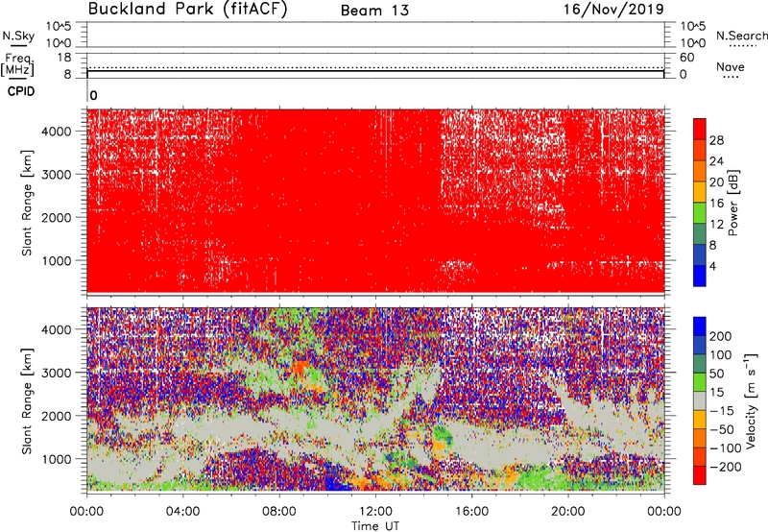Click the "N.Search" legend label
The image size is (768, 532).
click(742, 36)
